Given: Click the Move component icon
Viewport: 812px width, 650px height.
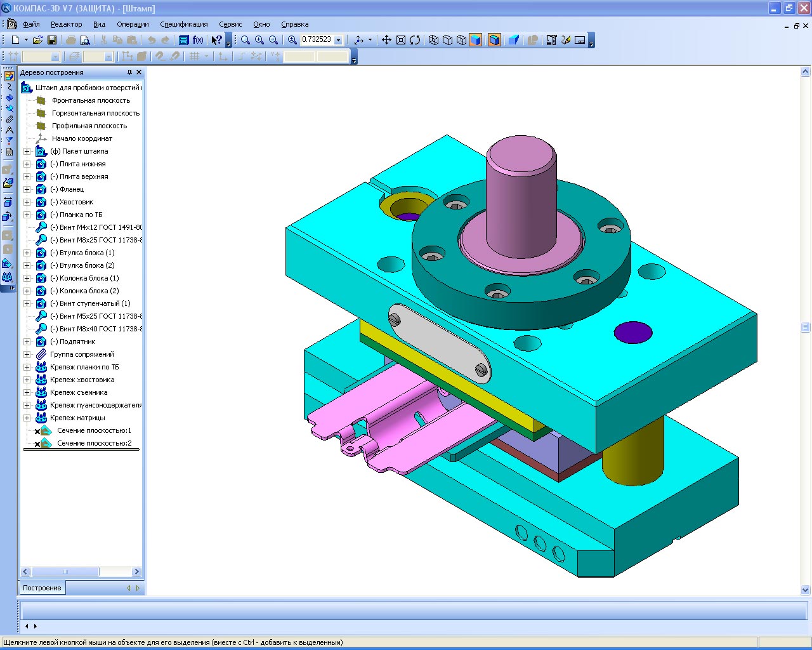Looking at the screenshot, I should (8, 202).
